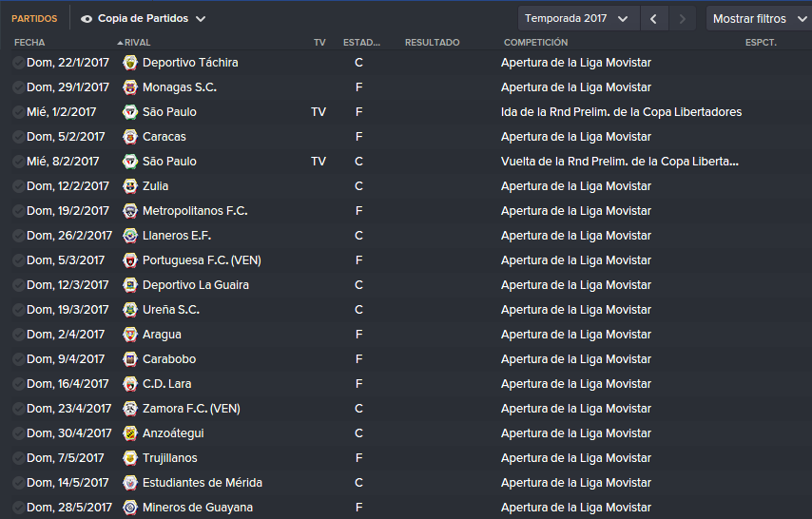The height and width of the screenshot is (519, 812).
Task: Click the Deportivo Táchira club badge
Action: click(x=130, y=63)
